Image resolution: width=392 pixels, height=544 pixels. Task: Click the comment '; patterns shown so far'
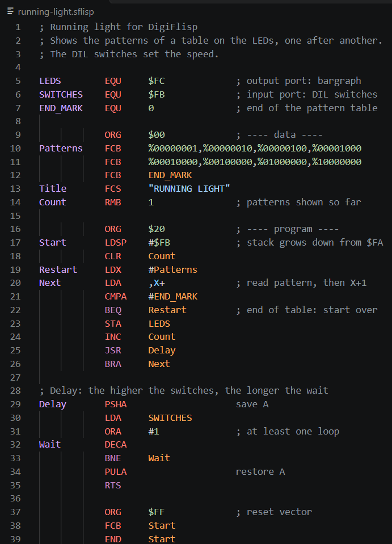point(299,202)
